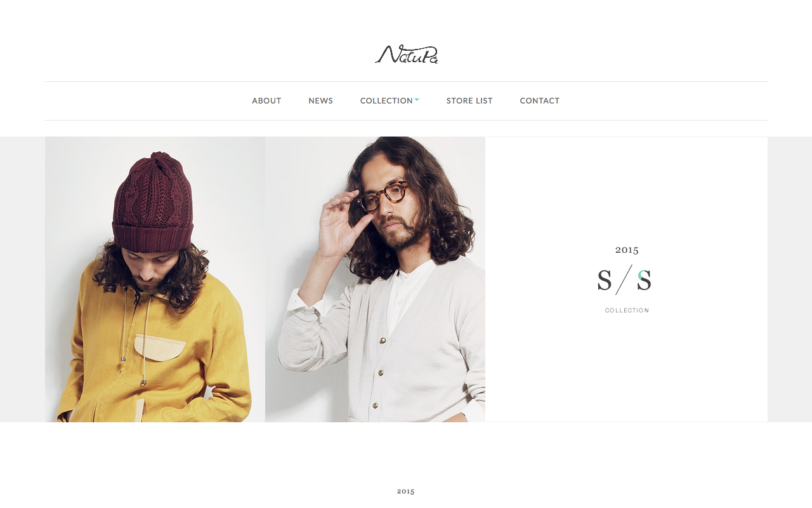
Task: Open the CONTACT page
Action: (x=539, y=101)
